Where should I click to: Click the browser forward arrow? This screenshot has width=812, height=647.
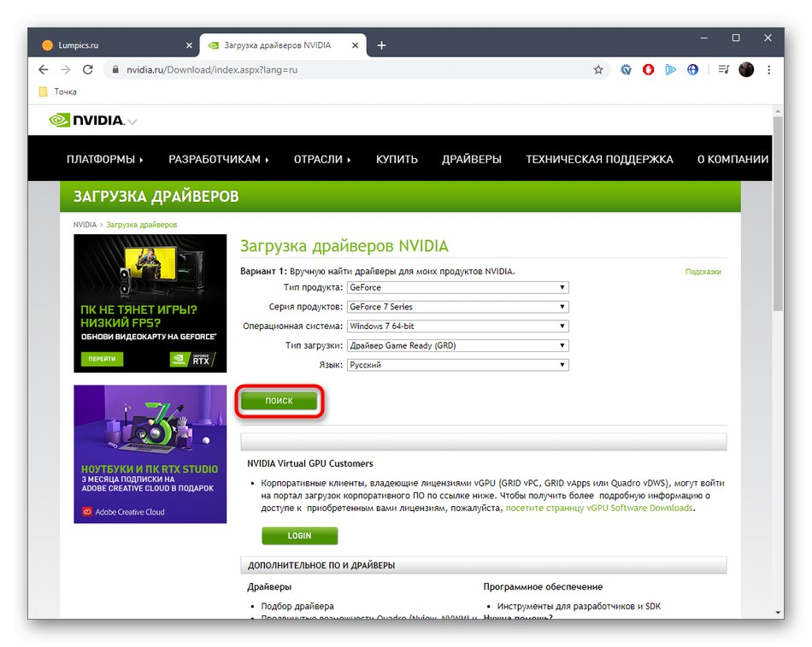(65, 69)
